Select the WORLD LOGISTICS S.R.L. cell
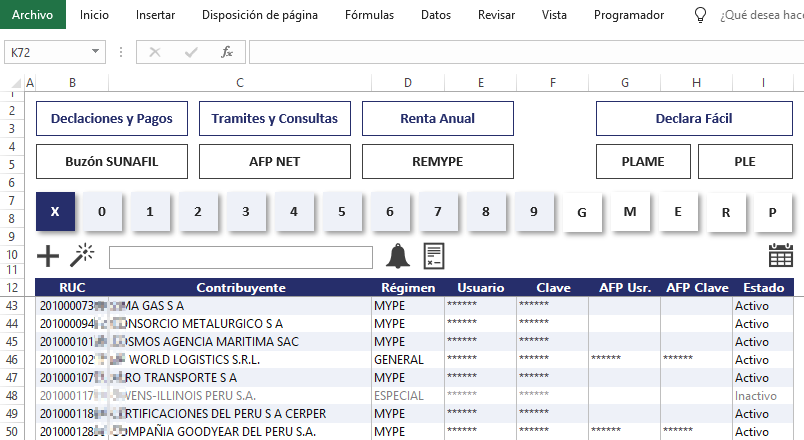804x440 pixels. [240, 359]
